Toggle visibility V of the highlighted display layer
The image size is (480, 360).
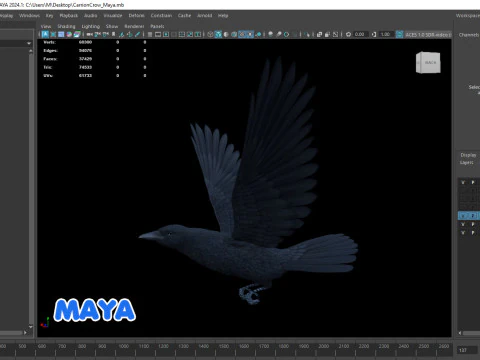(x=463, y=216)
